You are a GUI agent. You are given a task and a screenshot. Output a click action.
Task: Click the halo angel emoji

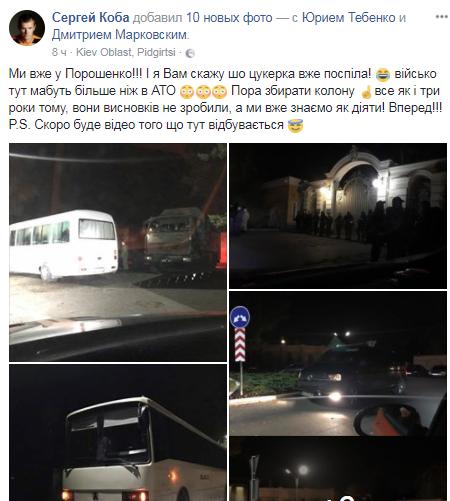295,126
